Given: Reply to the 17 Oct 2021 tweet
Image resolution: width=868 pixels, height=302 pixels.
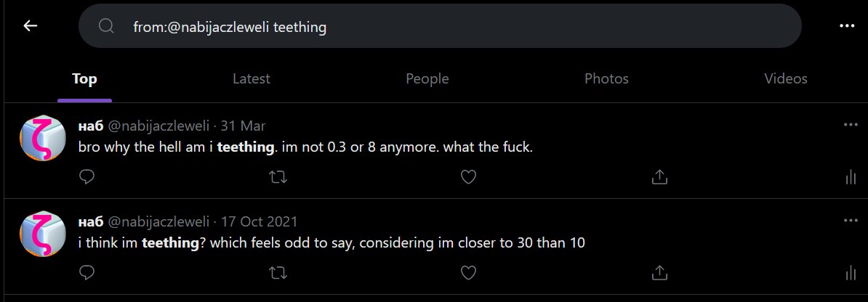Looking at the screenshot, I should pyautogui.click(x=87, y=273).
